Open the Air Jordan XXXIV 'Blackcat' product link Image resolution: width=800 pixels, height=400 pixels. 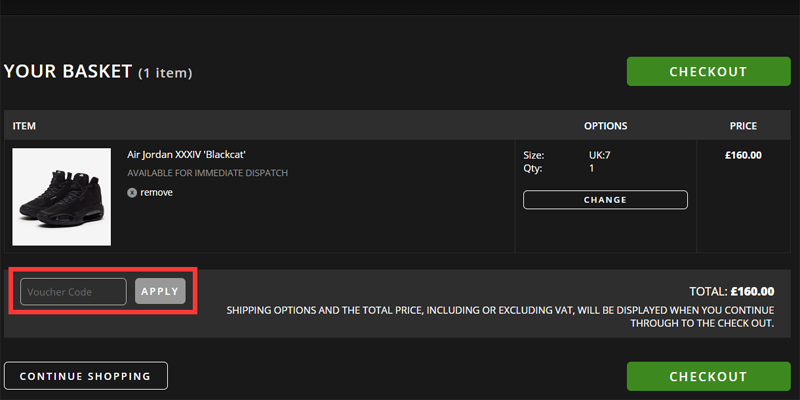pos(187,155)
